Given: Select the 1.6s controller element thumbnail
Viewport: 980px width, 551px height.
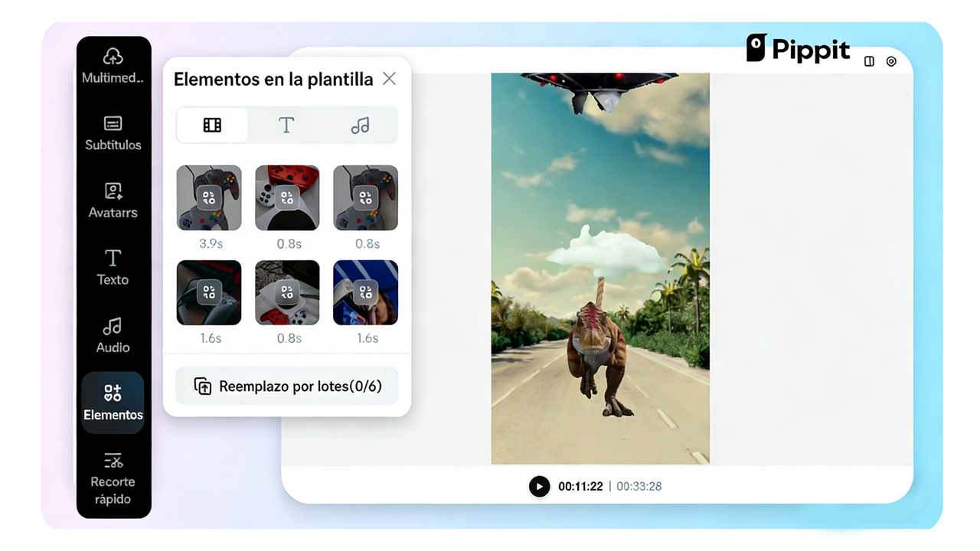Looking at the screenshot, I should [209, 292].
